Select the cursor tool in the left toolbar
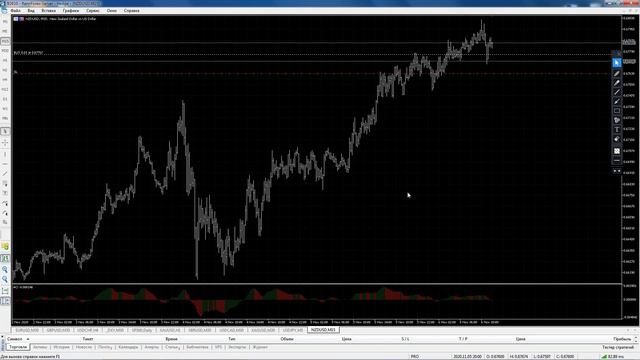Viewport: 640px width, 360px height. point(5,131)
